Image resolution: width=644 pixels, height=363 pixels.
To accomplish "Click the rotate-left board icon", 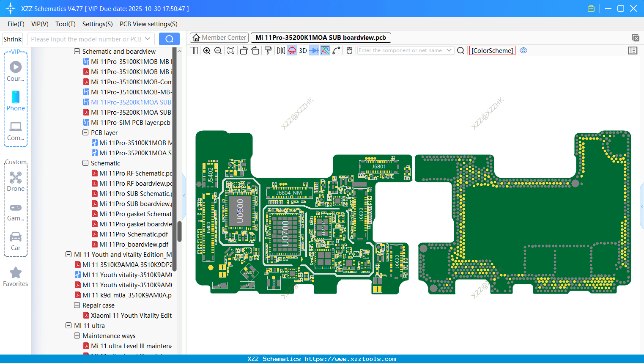I will [x=244, y=50].
